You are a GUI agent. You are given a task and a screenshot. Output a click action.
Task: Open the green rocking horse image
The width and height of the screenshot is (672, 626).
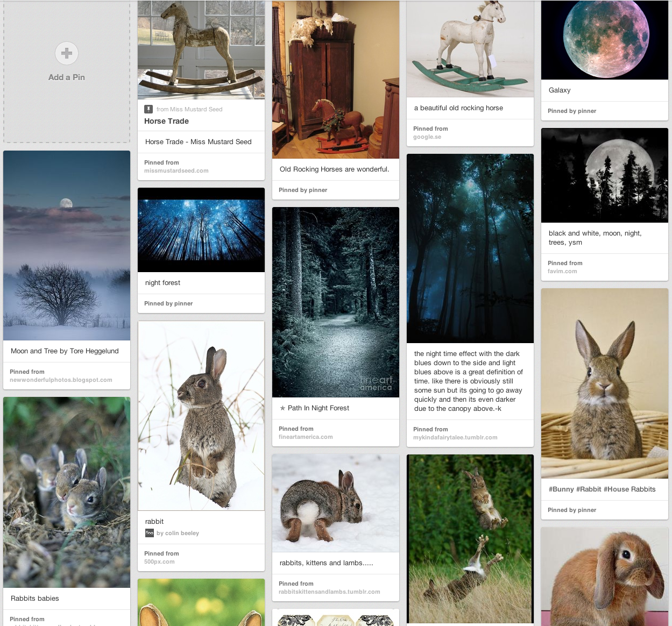click(x=470, y=48)
